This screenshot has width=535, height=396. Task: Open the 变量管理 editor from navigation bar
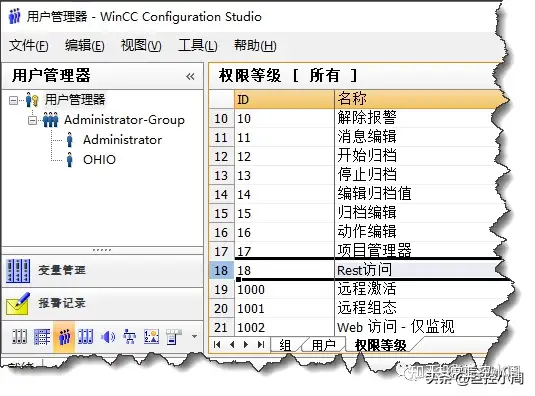click(x=102, y=271)
